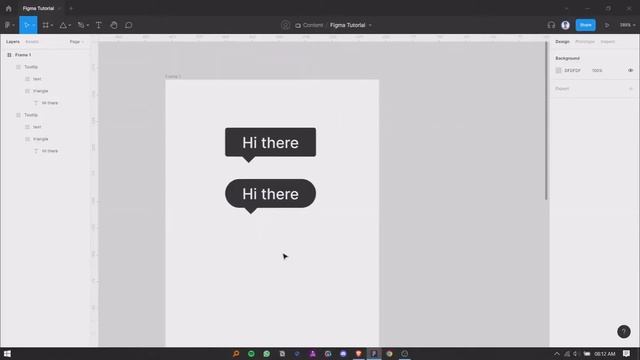The image size is (640, 360).
Task: Click the taskbar clock 08:12 AM
Action: 604,354
